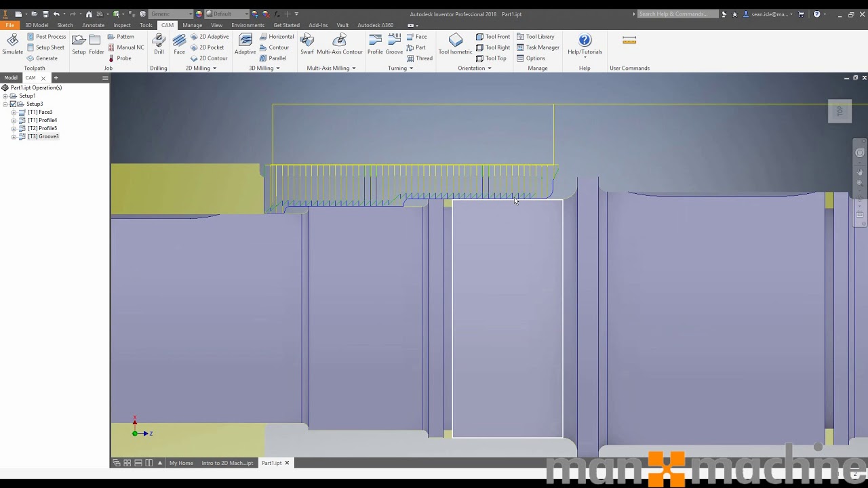Open the Post Process command
The width and height of the screenshot is (868, 488).
point(46,37)
